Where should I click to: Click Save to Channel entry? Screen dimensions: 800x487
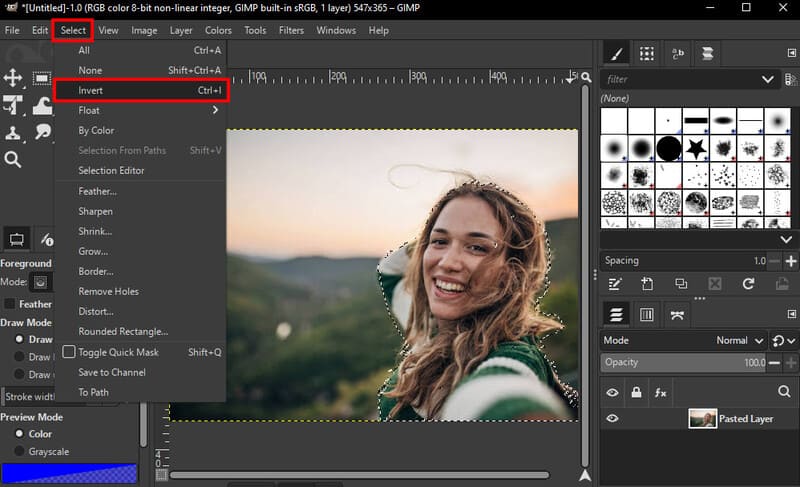click(x=141, y=372)
